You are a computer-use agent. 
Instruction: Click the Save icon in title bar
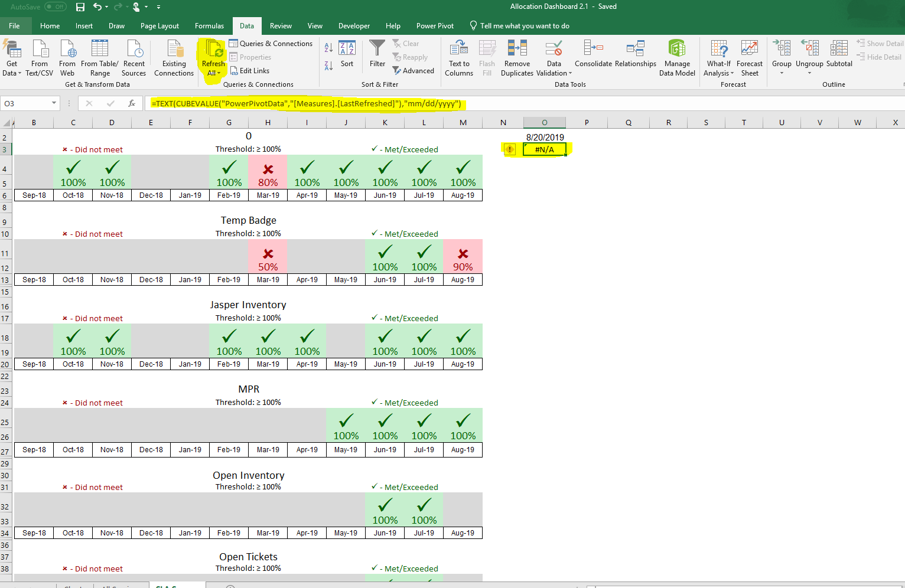coord(80,7)
